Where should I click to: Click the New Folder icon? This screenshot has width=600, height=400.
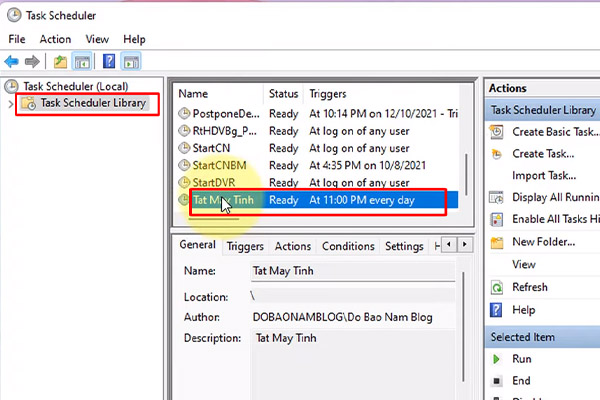pyautogui.click(x=497, y=242)
